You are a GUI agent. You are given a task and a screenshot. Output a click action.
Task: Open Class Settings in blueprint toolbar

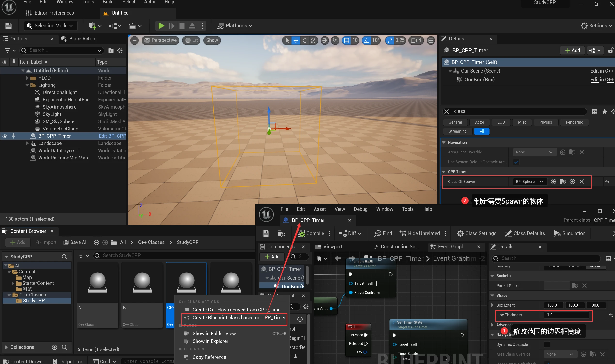476,233
